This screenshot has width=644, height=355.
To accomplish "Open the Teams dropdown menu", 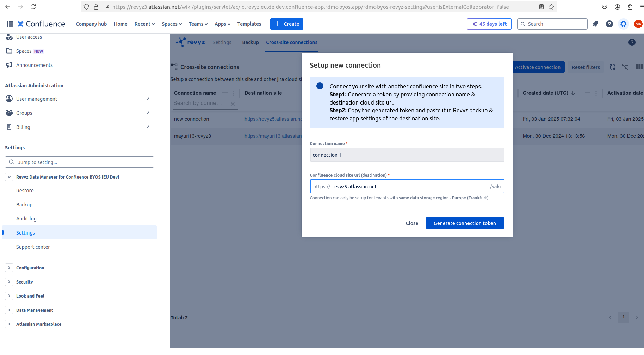I will [x=198, y=24].
